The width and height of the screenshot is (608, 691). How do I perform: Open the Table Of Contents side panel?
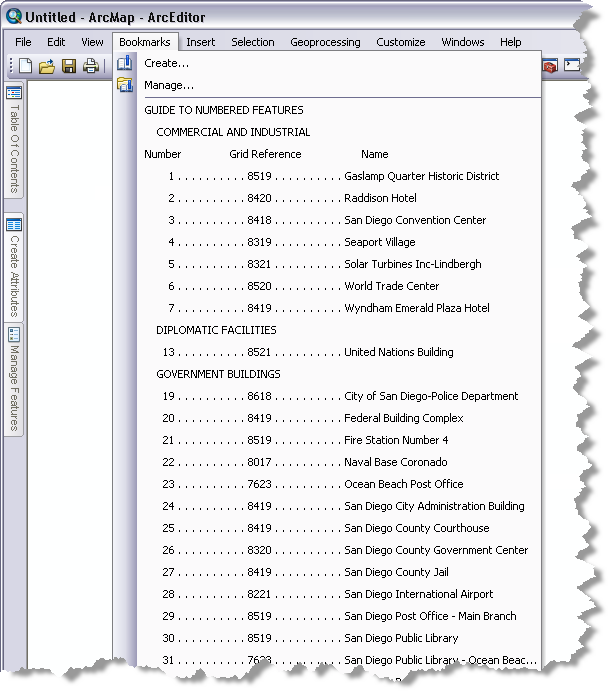14,140
